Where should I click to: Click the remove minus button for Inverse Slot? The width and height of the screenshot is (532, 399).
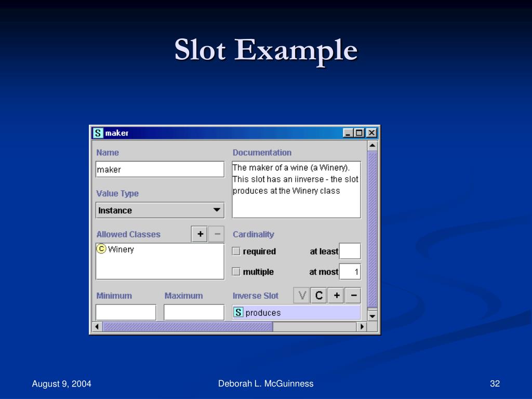click(x=353, y=296)
